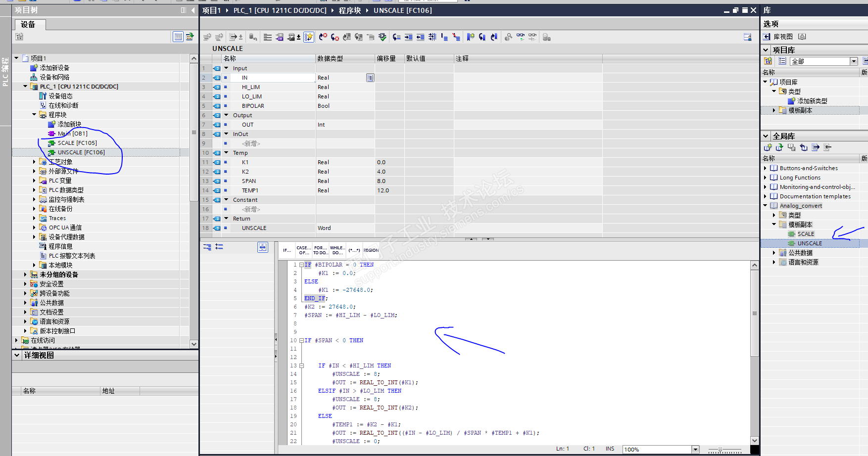
Task: Click the open global library icon
Action: point(779,147)
